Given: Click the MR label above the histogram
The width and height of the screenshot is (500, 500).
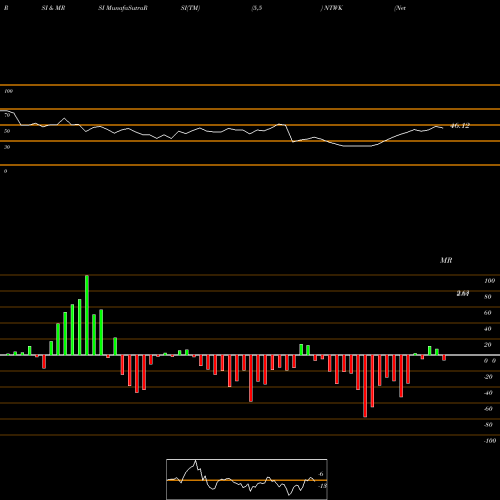Looking at the screenshot, I should [446, 260].
